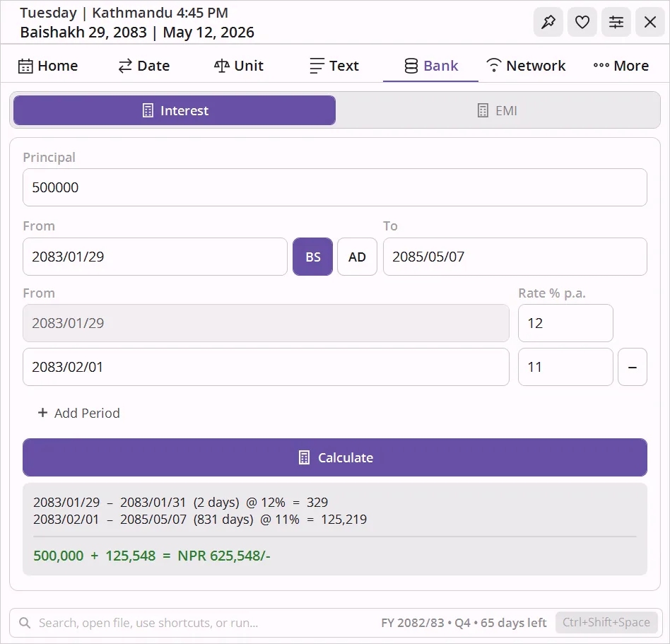The width and height of the screenshot is (670, 644).
Task: Click the Baishakh 29, 2083 date header
Action: tap(83, 32)
